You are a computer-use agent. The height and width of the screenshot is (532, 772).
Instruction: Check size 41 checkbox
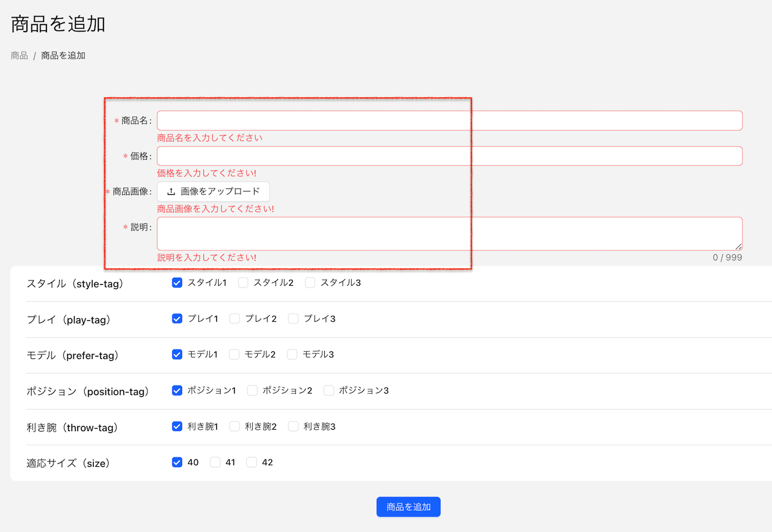point(216,463)
